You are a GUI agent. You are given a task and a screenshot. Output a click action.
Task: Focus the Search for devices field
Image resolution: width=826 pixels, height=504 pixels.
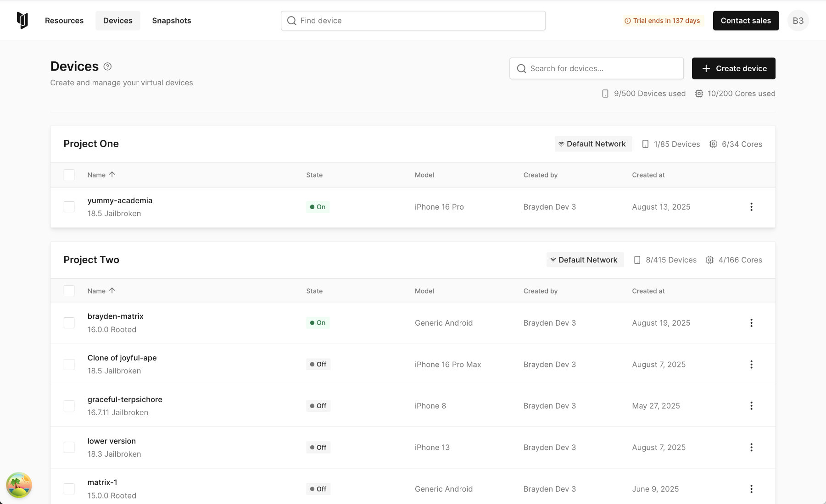[597, 68]
